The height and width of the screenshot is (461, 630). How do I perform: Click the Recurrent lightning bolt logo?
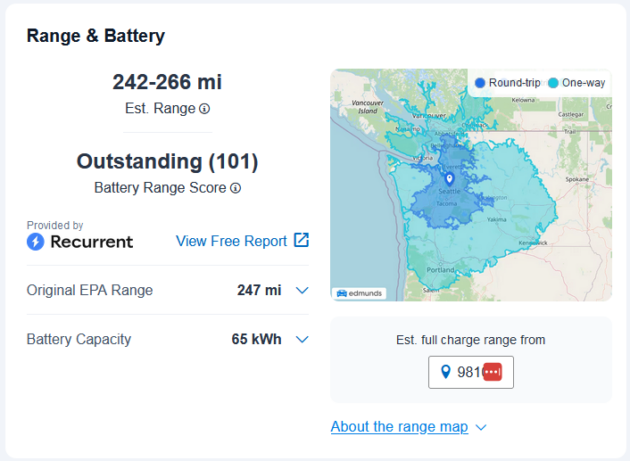coord(35,242)
